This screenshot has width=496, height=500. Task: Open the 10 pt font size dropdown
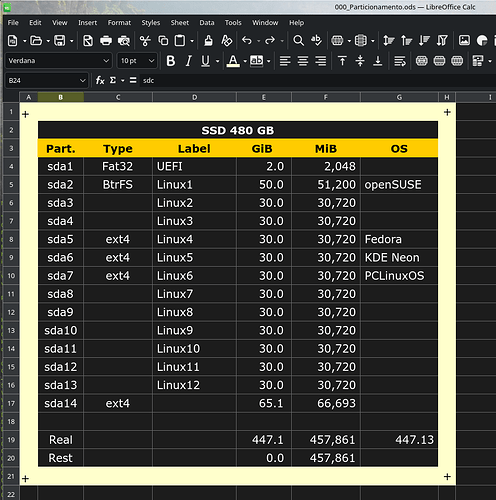[151, 61]
